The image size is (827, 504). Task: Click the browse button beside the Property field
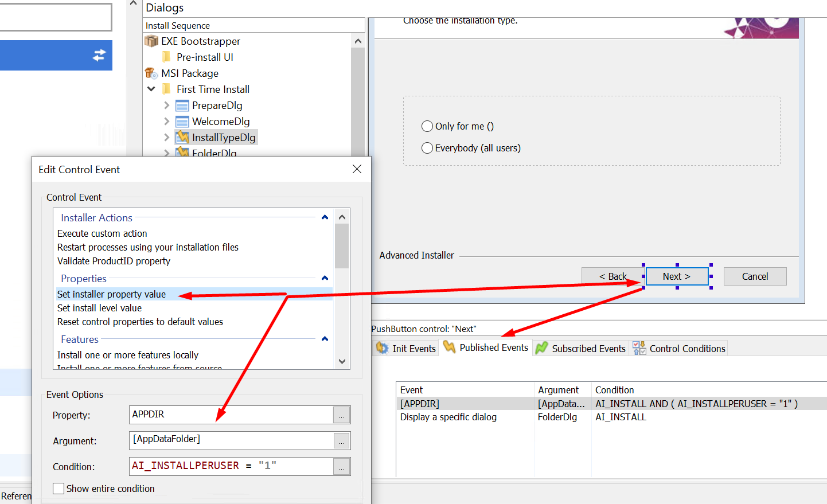click(x=341, y=415)
